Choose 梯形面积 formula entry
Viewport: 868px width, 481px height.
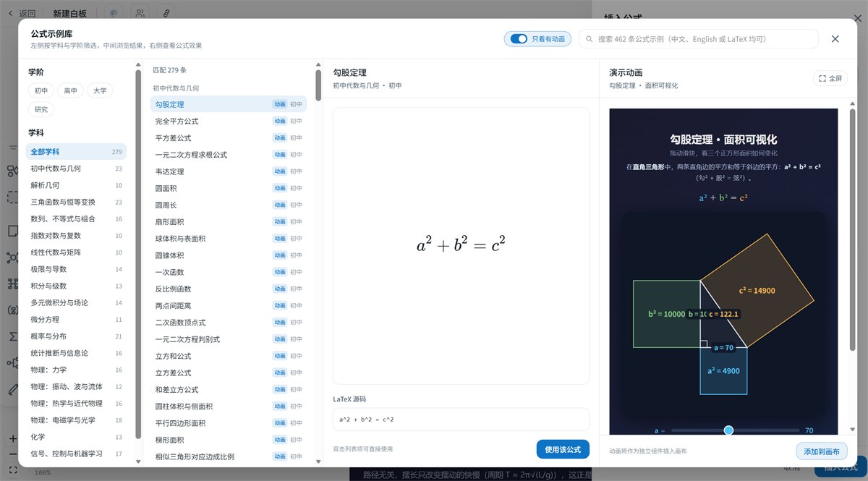(229, 440)
